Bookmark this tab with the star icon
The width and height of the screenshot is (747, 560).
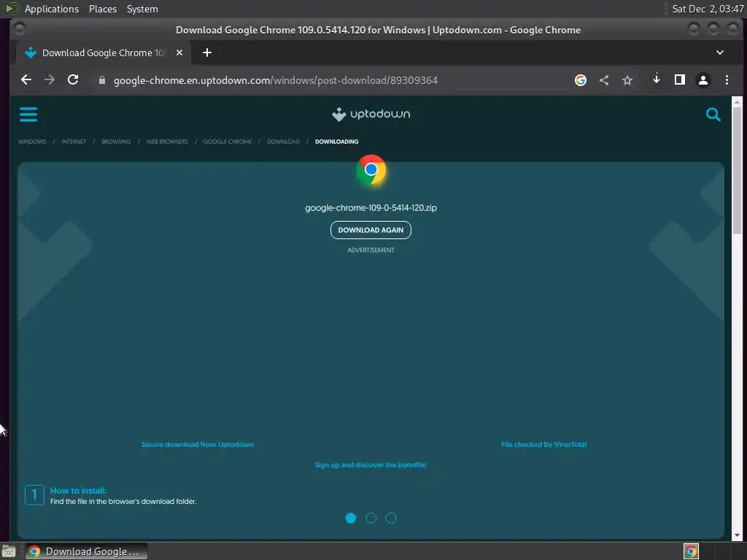coord(627,80)
